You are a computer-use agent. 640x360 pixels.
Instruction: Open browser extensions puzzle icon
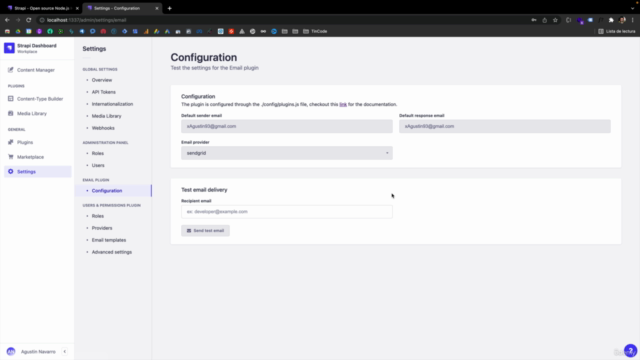click(611, 20)
